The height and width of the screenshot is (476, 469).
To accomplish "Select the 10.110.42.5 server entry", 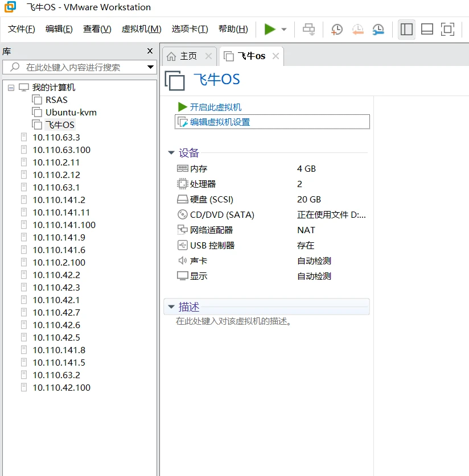I will pyautogui.click(x=56, y=338).
